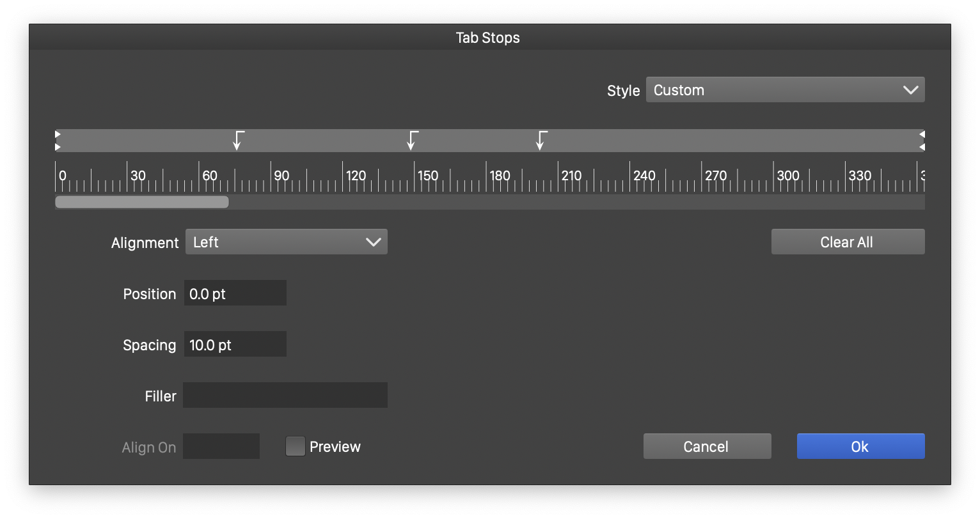Focus the empty Filler text field

tap(285, 395)
